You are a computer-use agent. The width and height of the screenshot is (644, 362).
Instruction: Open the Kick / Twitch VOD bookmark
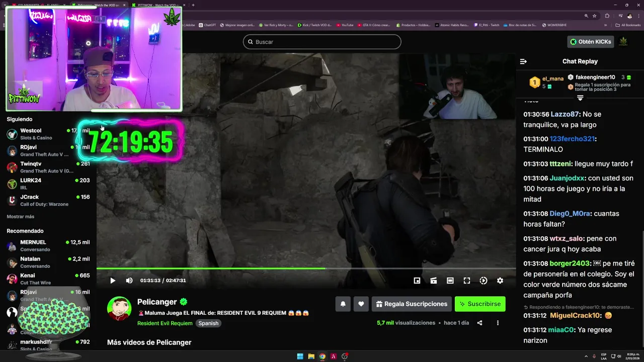point(314,25)
